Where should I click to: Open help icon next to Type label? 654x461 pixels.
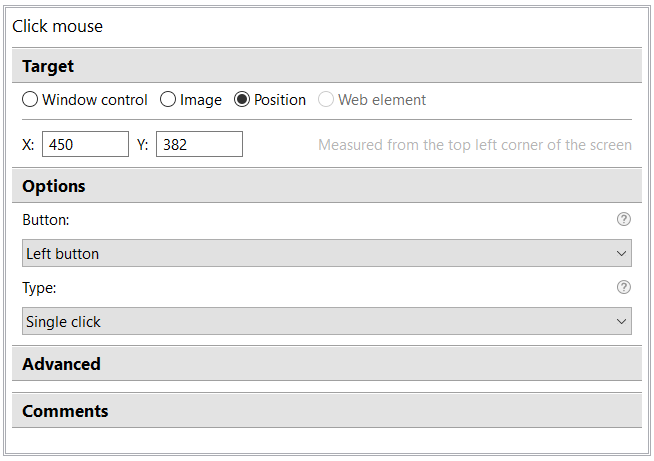tap(624, 287)
